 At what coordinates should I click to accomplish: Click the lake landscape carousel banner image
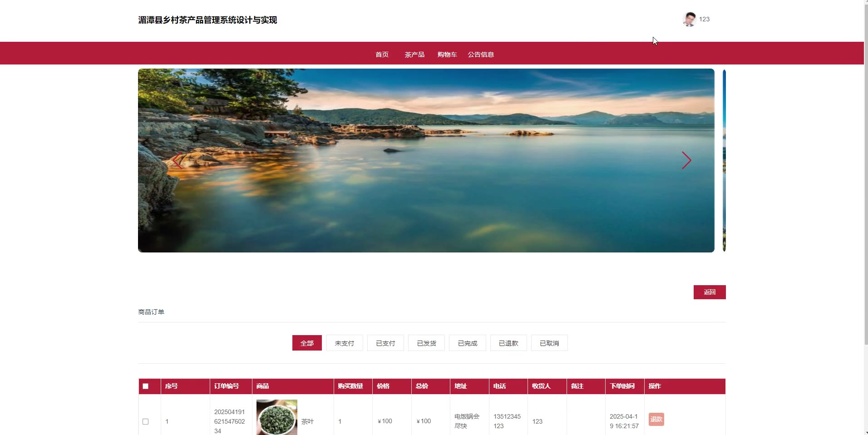(426, 160)
